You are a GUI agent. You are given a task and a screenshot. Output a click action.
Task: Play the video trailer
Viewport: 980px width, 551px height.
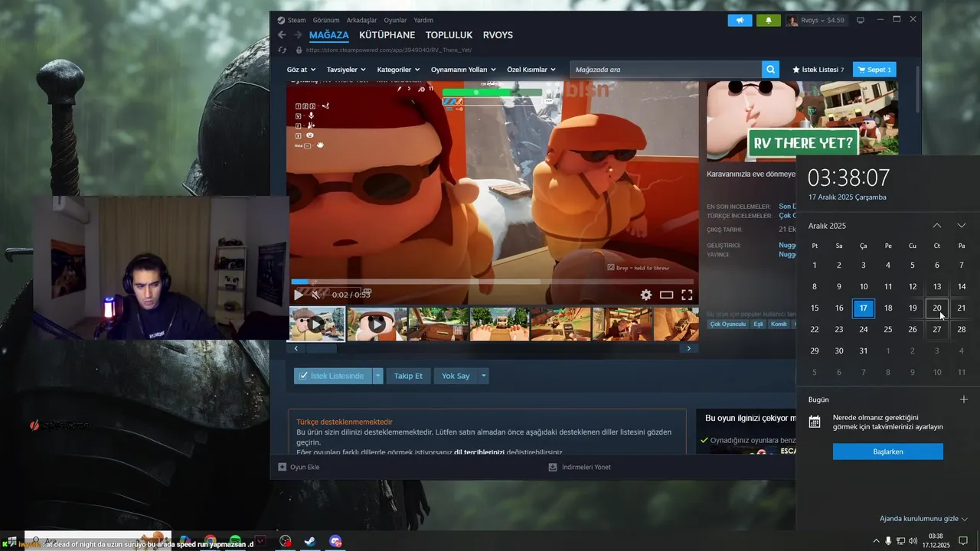point(299,295)
